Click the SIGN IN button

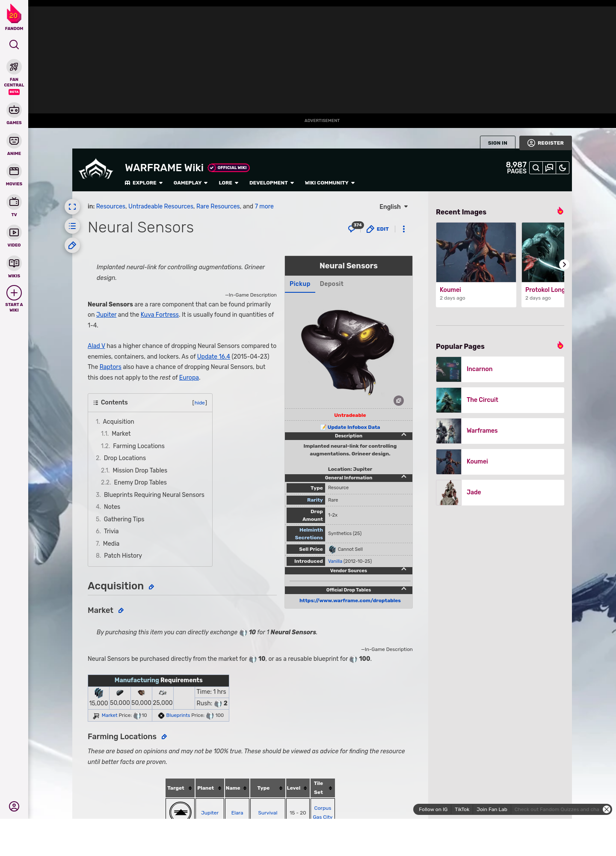498,143
